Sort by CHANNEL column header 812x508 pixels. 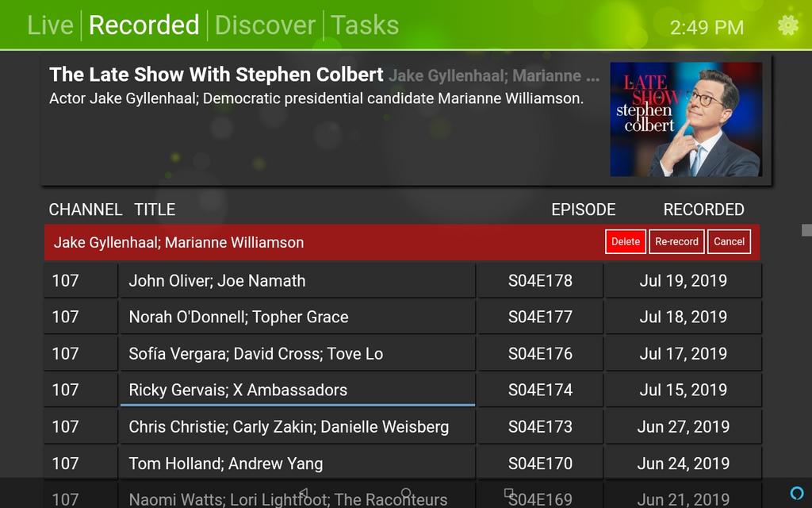coord(86,210)
